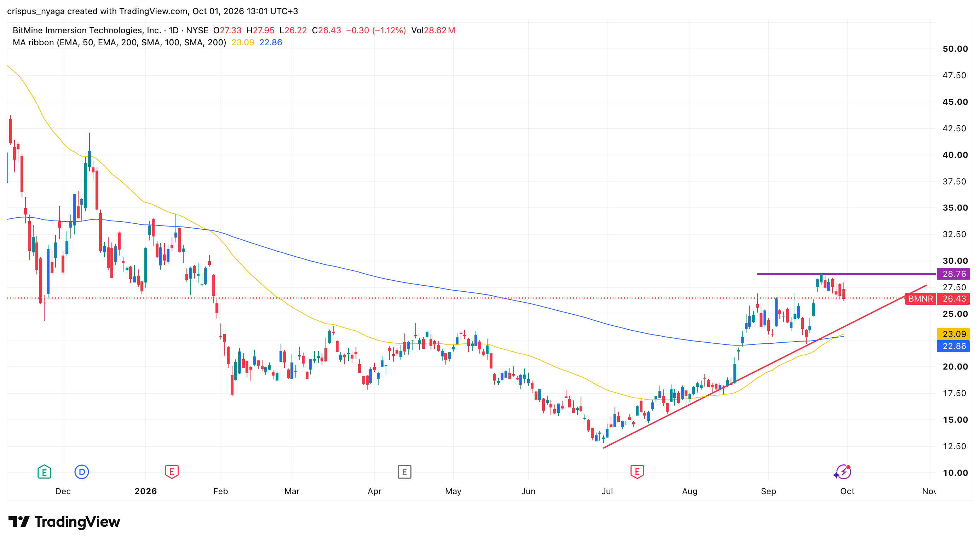Screen dimensions: 980x543
Task: Click the gray earnings marker near April
Action: point(404,472)
